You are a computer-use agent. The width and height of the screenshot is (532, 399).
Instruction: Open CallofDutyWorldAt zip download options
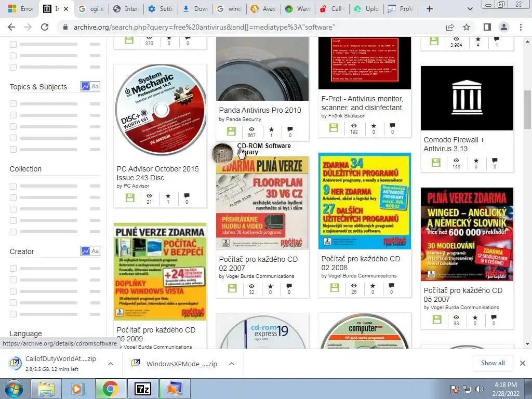coord(110,364)
